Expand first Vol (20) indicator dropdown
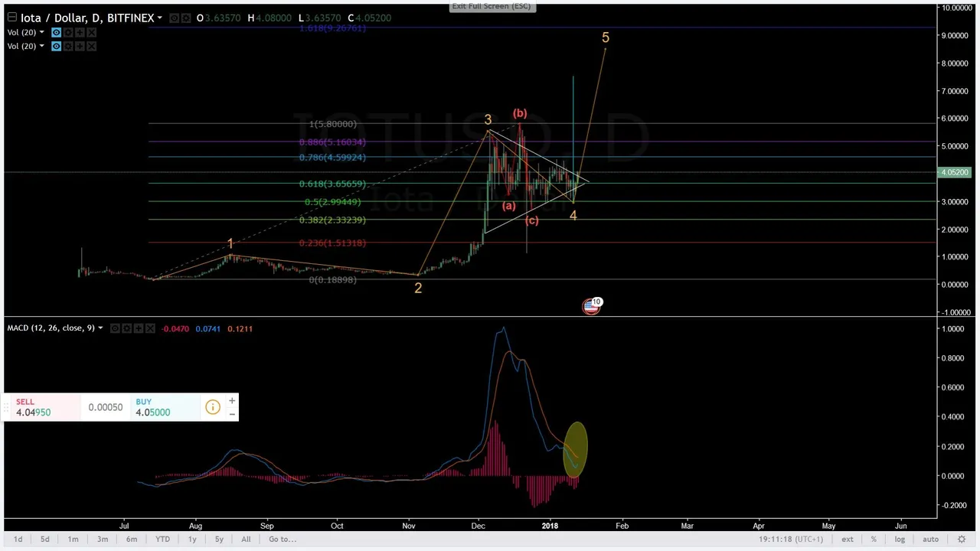 pyautogui.click(x=41, y=32)
